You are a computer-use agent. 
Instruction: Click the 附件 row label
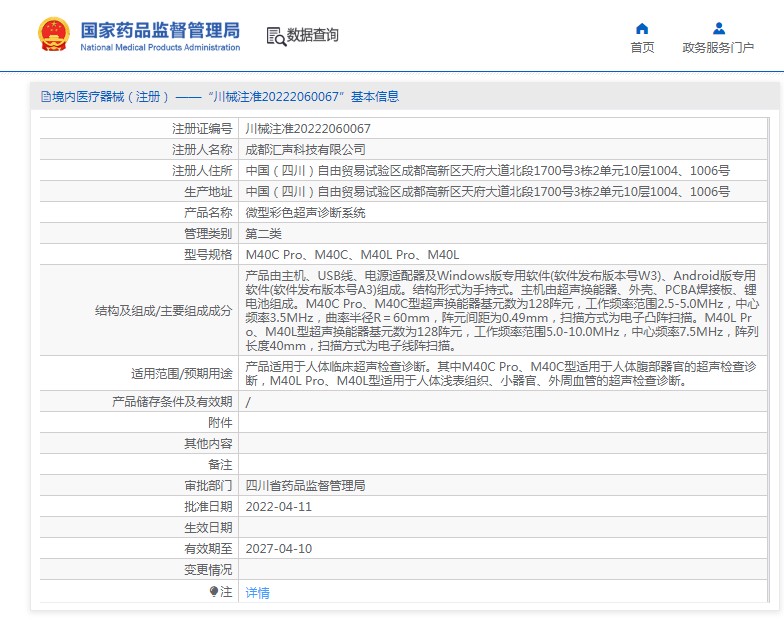point(220,423)
